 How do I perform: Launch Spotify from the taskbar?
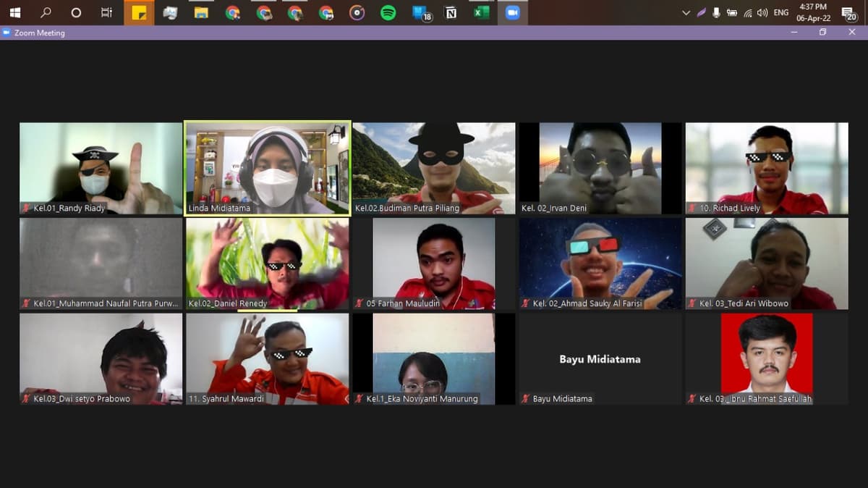pos(388,12)
